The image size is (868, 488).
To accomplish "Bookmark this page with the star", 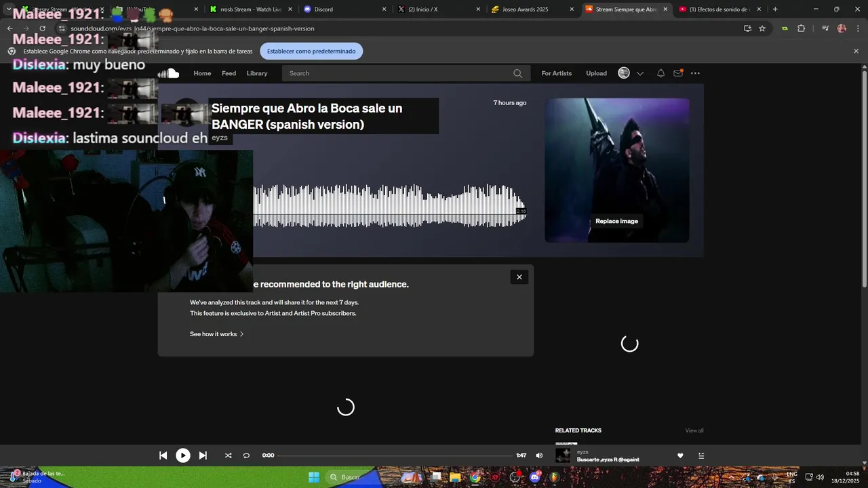I will coord(762,28).
